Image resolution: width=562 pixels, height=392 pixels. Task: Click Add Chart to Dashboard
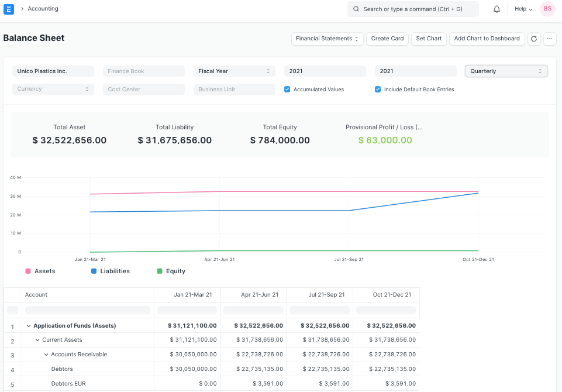[487, 39]
